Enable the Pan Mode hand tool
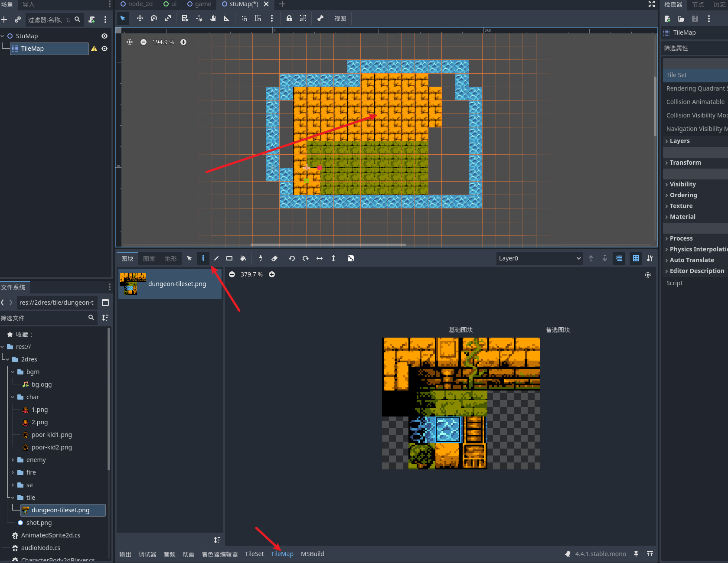Image resolution: width=728 pixels, height=563 pixels. [x=213, y=18]
